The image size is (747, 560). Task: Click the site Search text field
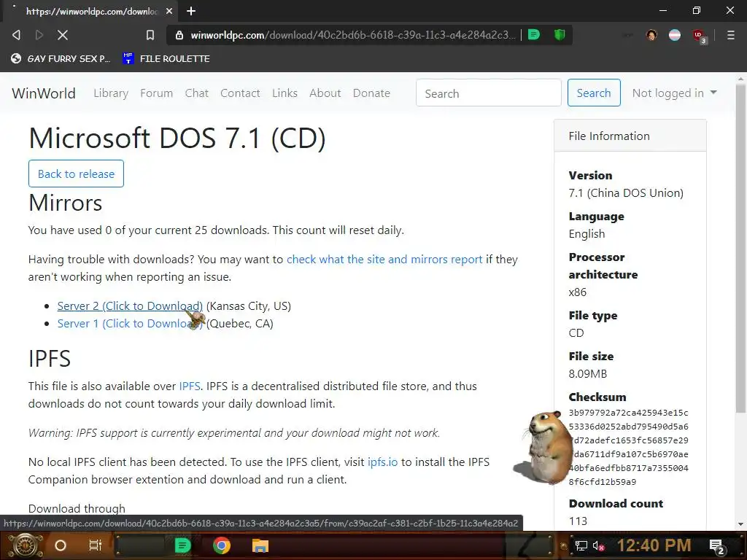tap(488, 93)
